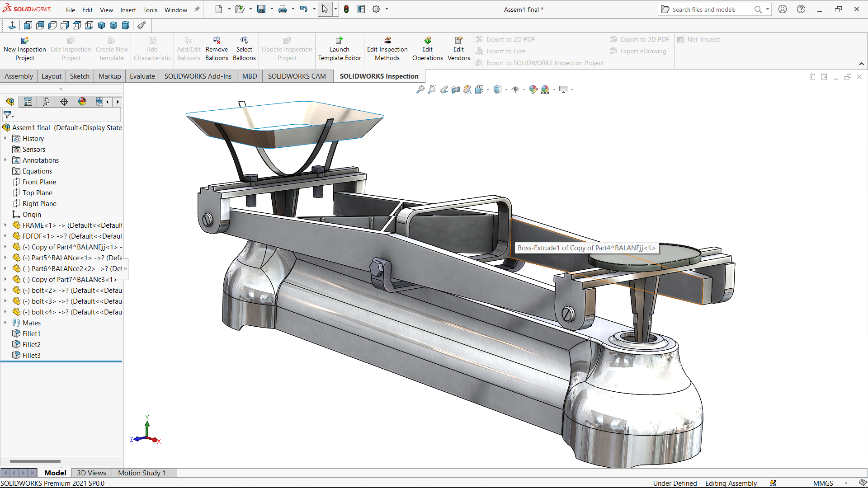Open the DisplayManager color ball tab
Viewport: 868px width, 488px height.
tap(82, 102)
